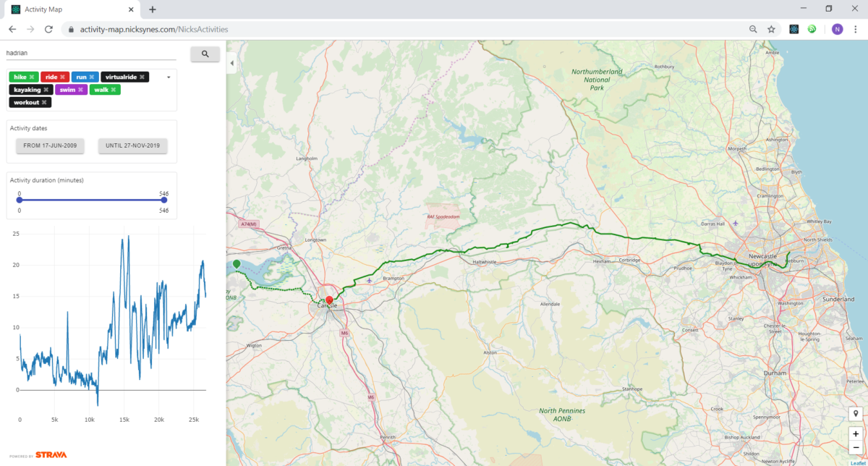Click the Brampton map label

coord(393,278)
